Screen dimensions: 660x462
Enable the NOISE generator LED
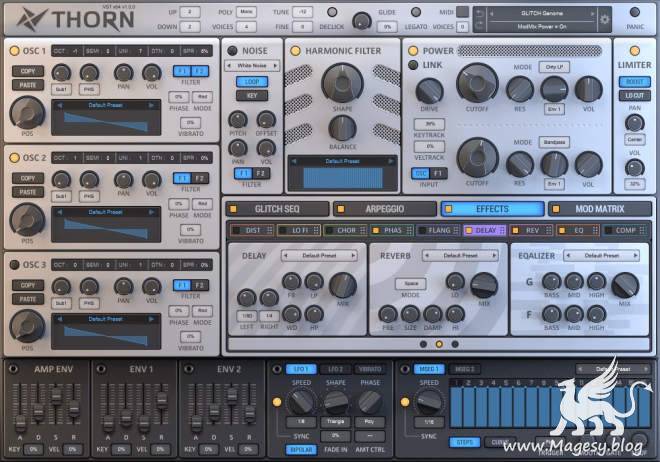[x=232, y=51]
